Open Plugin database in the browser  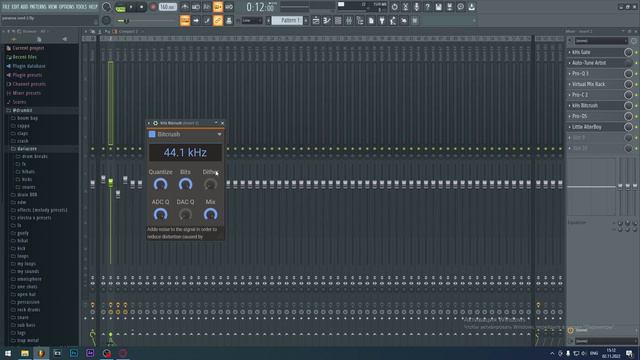[x=29, y=66]
